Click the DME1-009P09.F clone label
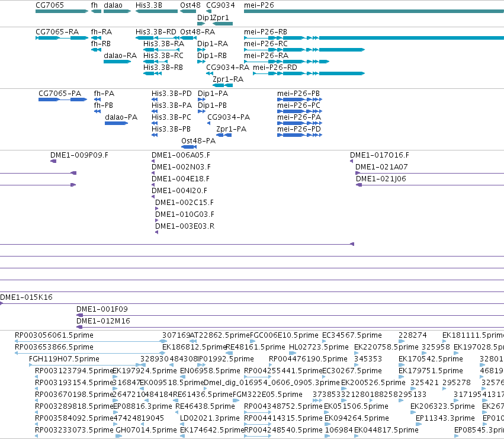 point(79,155)
